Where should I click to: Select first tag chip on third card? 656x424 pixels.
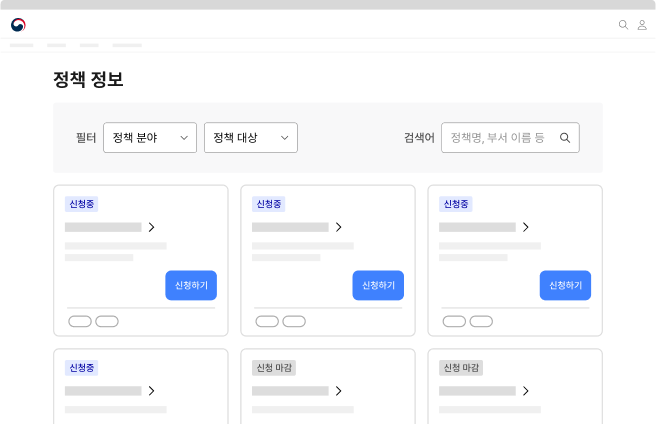pyautogui.click(x=454, y=321)
